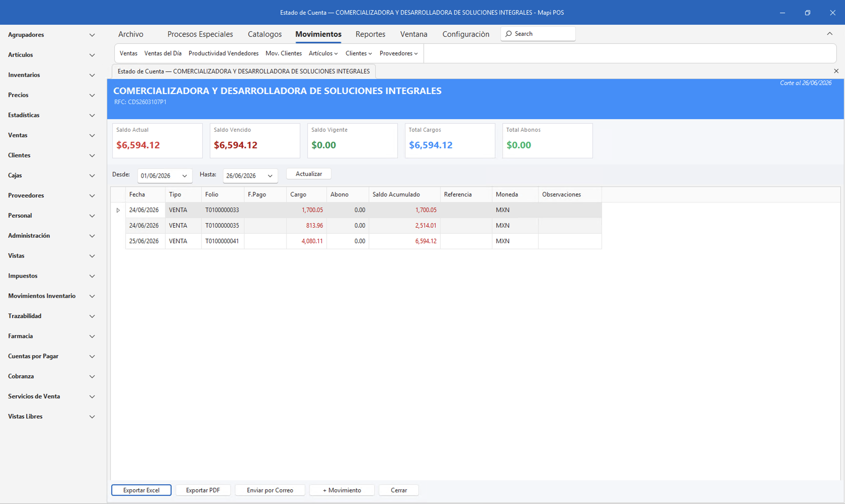This screenshot has width=845, height=504.
Task: Expand the Artículos sidebar section
Action: 92,55
